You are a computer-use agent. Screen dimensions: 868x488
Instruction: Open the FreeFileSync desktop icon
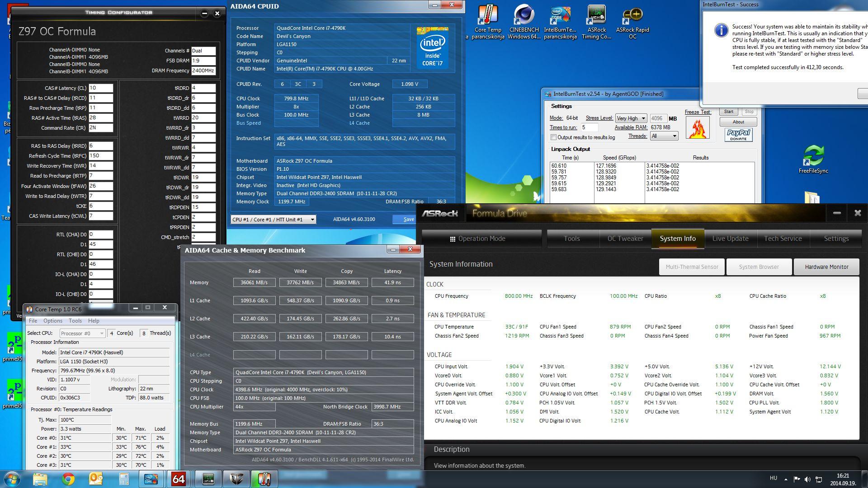[813, 159]
